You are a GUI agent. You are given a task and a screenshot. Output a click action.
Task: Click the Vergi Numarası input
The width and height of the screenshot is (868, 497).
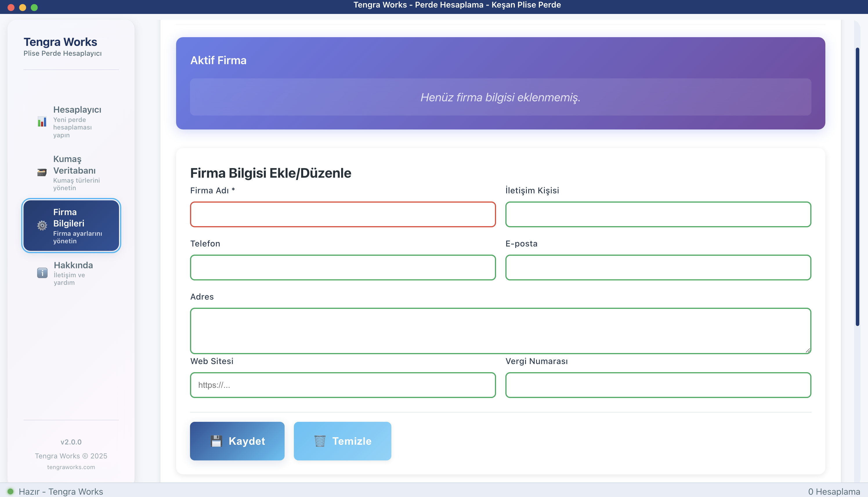(x=658, y=385)
